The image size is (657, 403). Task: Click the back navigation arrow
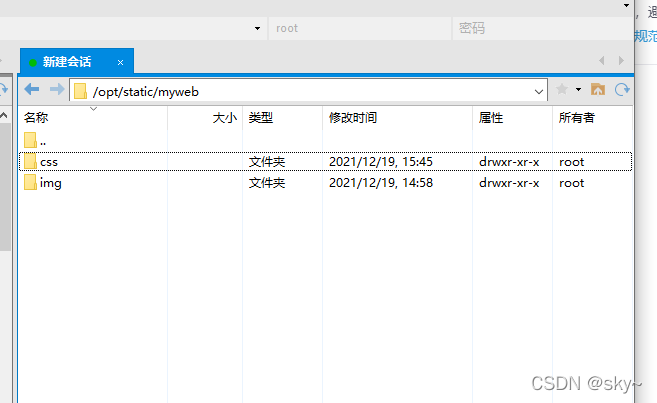(31, 89)
